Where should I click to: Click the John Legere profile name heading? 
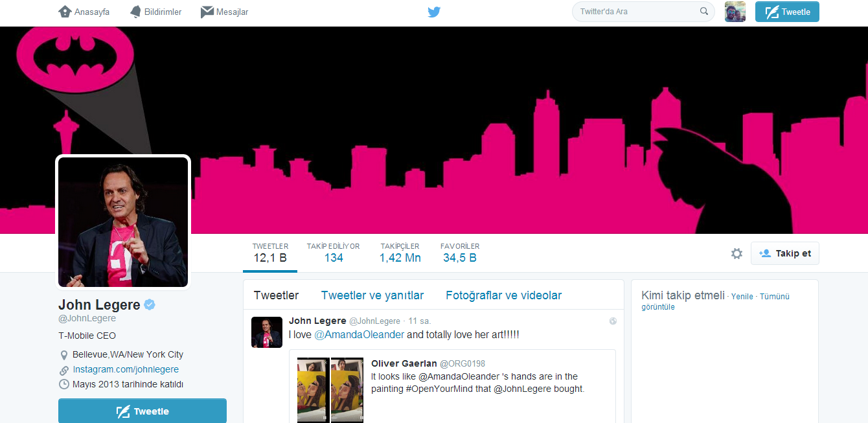(99, 304)
